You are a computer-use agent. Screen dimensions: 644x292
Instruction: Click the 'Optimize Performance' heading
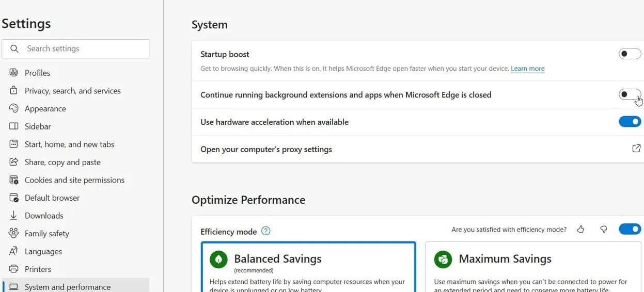point(248,200)
